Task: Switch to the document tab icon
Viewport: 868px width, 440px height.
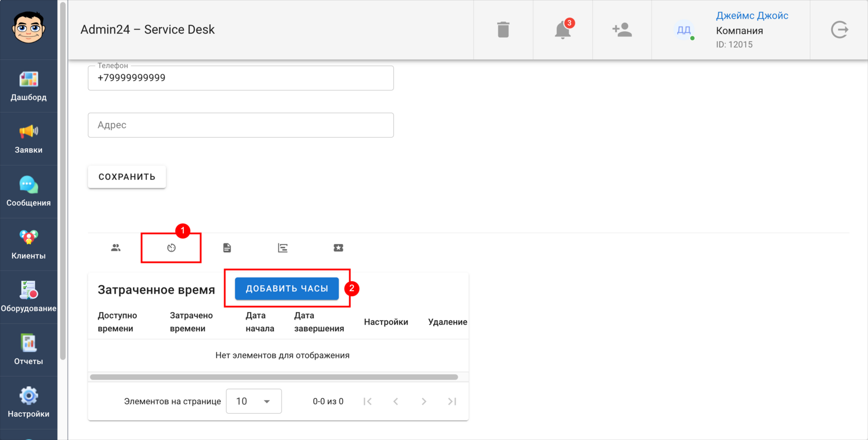Action: [x=227, y=248]
